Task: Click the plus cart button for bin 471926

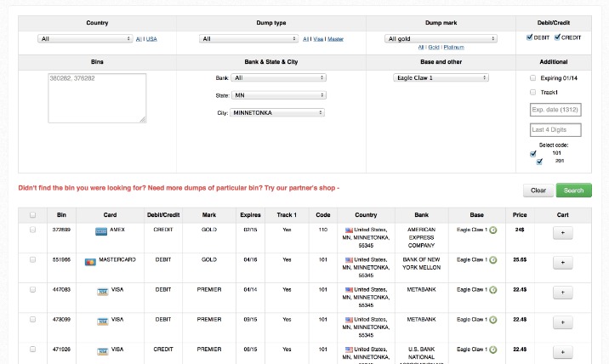Action: 563,352
